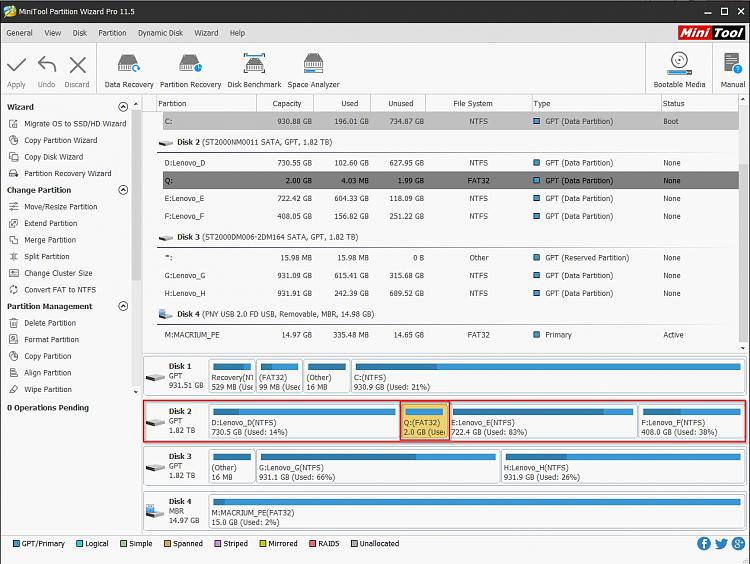Choose Merge Partition
The image size is (750, 564).
(43, 240)
